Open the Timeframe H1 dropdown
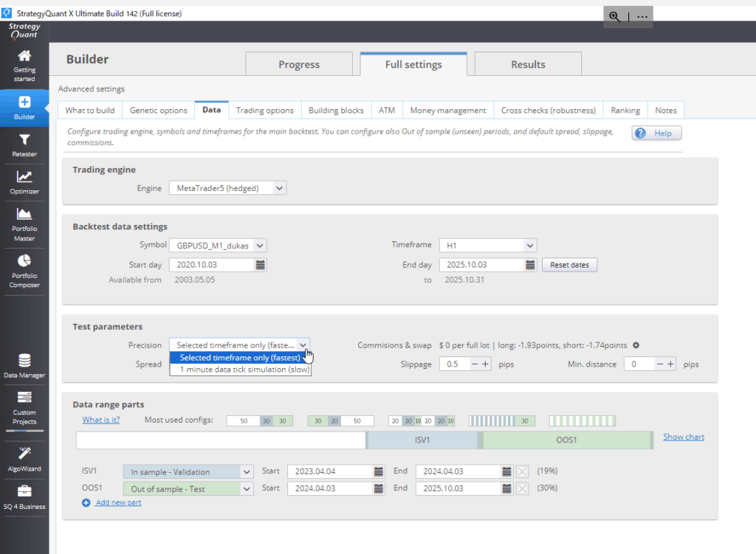Screen dimensions: 756x554 [x=530, y=246]
